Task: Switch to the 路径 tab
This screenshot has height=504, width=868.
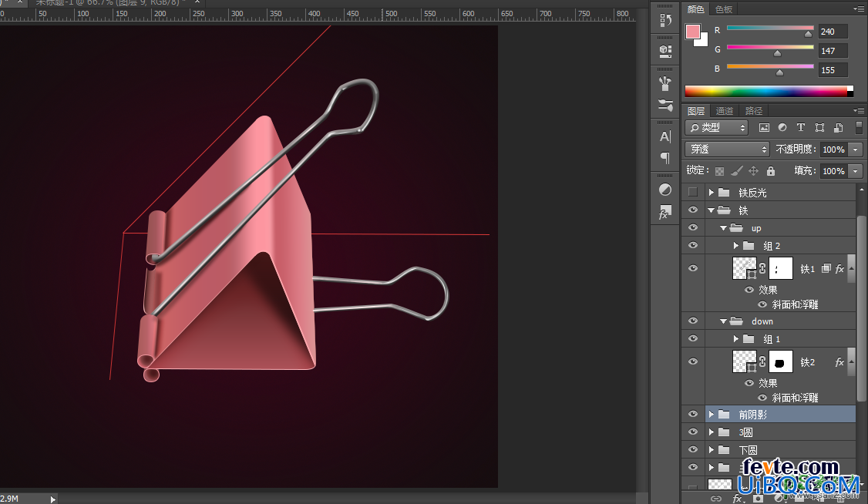Action: 753,111
